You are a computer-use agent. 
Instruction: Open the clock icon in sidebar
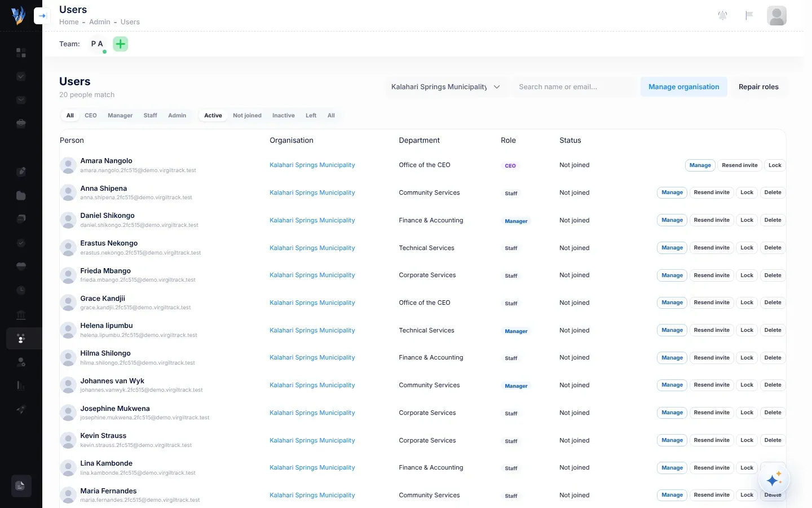[x=21, y=290]
